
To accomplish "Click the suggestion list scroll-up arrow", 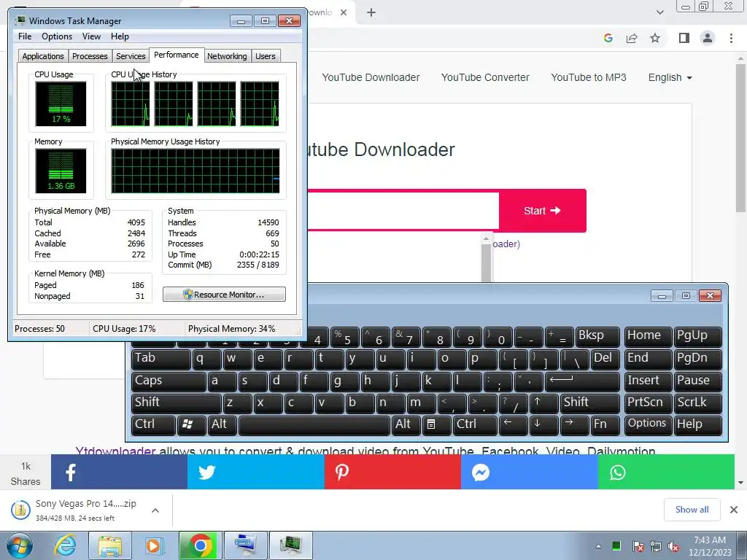I will pyautogui.click(x=486, y=238).
